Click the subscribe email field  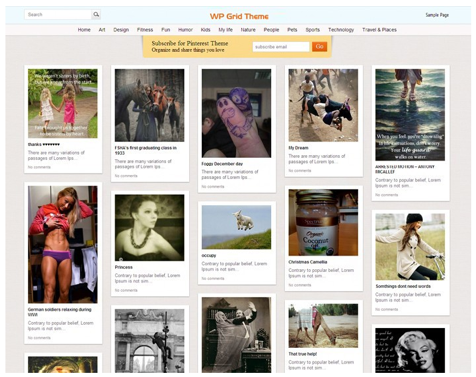click(281, 47)
